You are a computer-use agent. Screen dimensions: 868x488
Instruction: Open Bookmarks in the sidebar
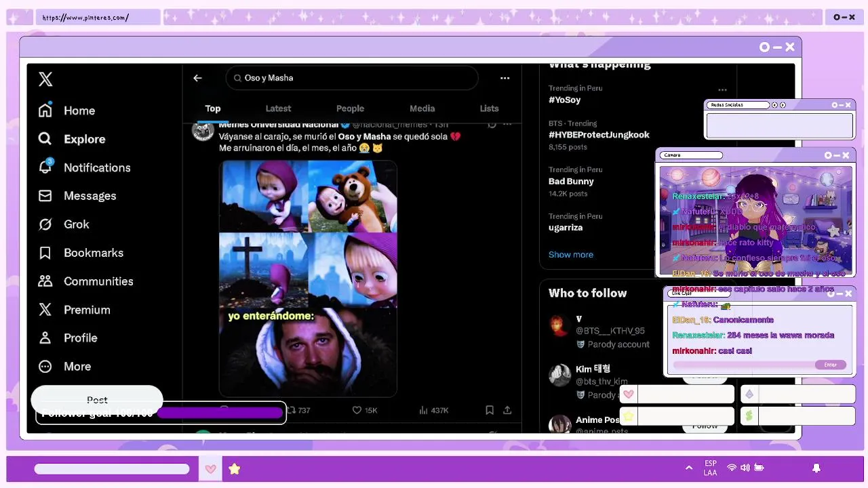(x=81, y=253)
